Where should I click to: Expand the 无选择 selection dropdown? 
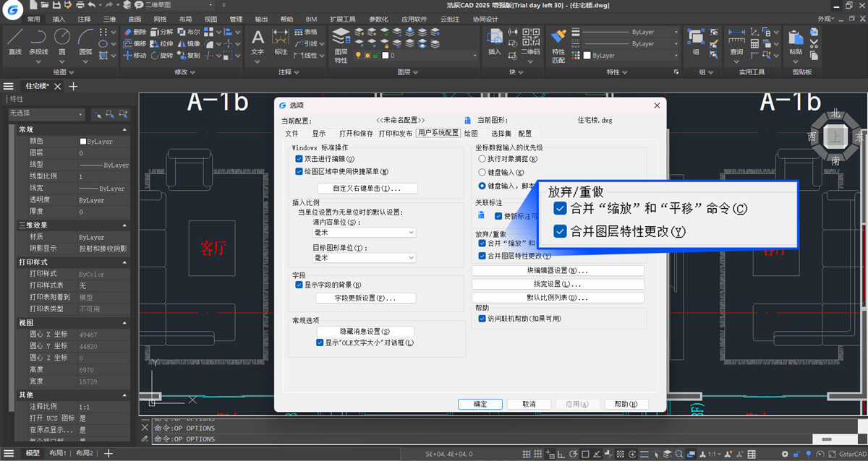[47, 114]
